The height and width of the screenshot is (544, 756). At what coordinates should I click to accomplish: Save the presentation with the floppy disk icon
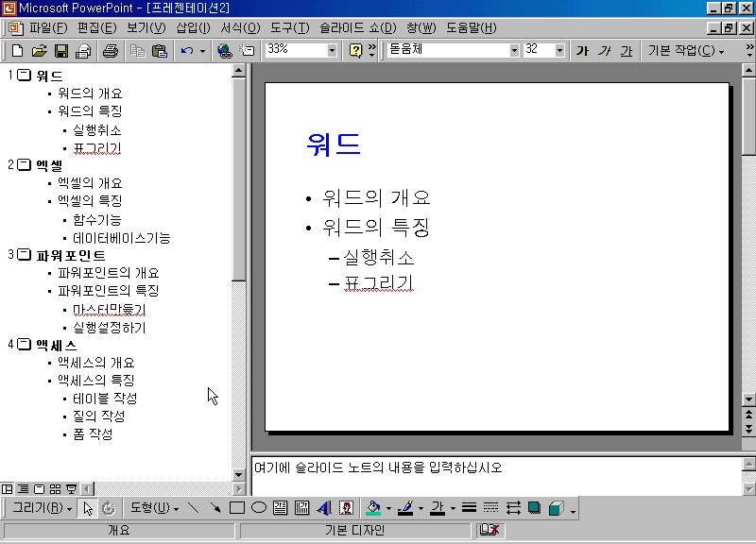[x=61, y=51]
